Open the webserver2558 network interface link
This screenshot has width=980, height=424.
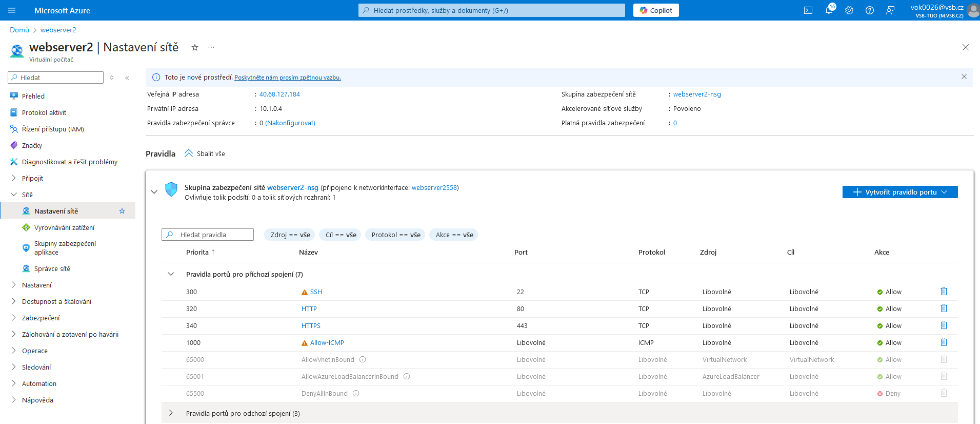click(434, 188)
